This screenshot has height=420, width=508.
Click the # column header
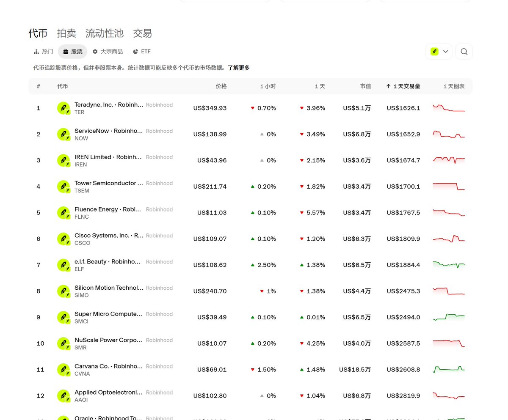pyautogui.click(x=39, y=86)
